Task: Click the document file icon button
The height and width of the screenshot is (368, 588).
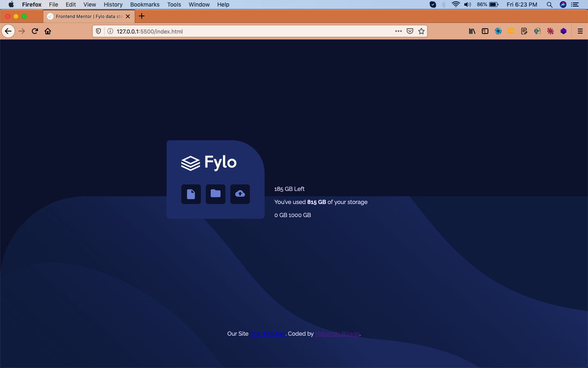Action: coord(191,194)
